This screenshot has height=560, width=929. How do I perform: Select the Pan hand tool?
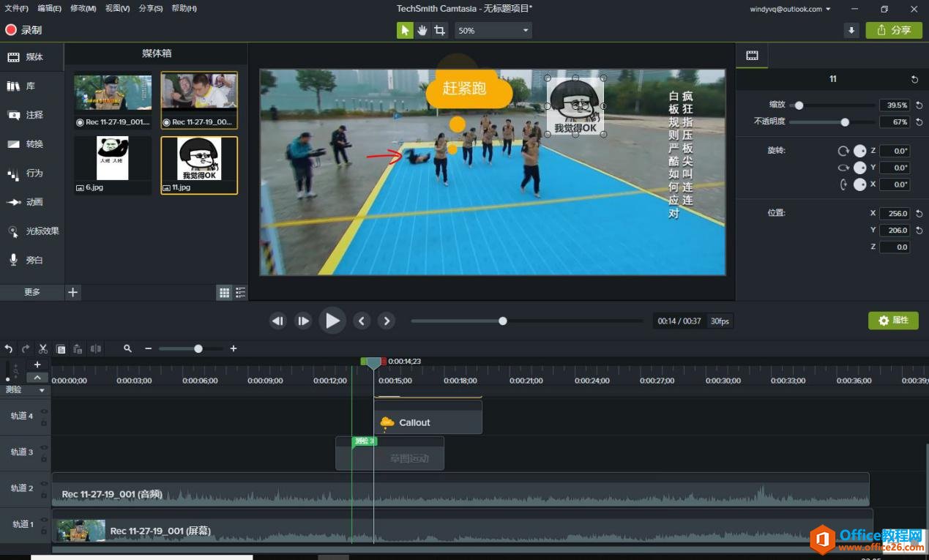pyautogui.click(x=422, y=30)
